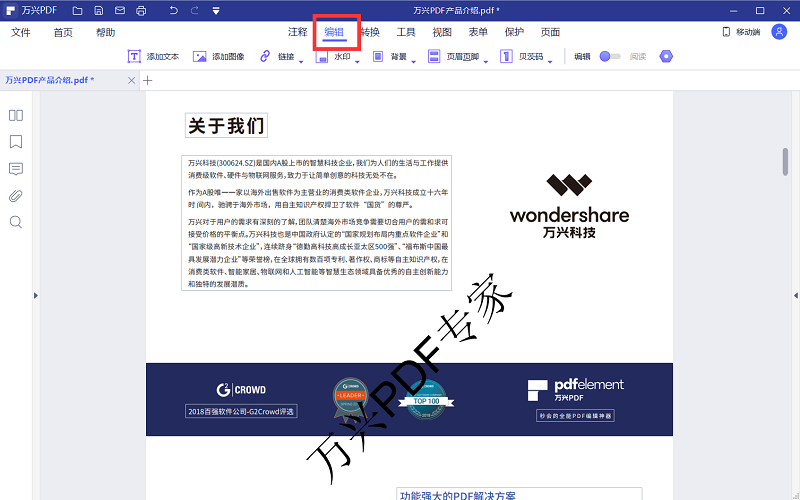The image size is (800, 500).
Task: Click the Add Text (添加文本) tool icon
Action: click(x=134, y=57)
